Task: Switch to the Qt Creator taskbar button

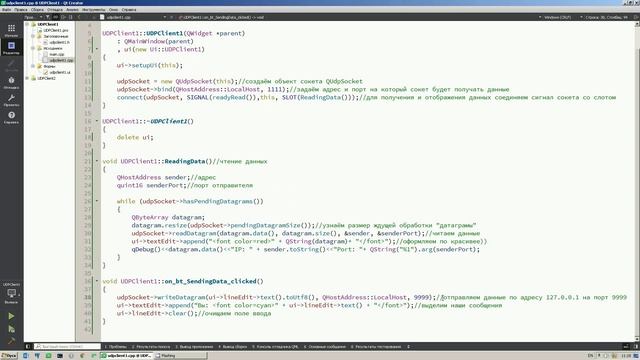Action: coord(126,356)
